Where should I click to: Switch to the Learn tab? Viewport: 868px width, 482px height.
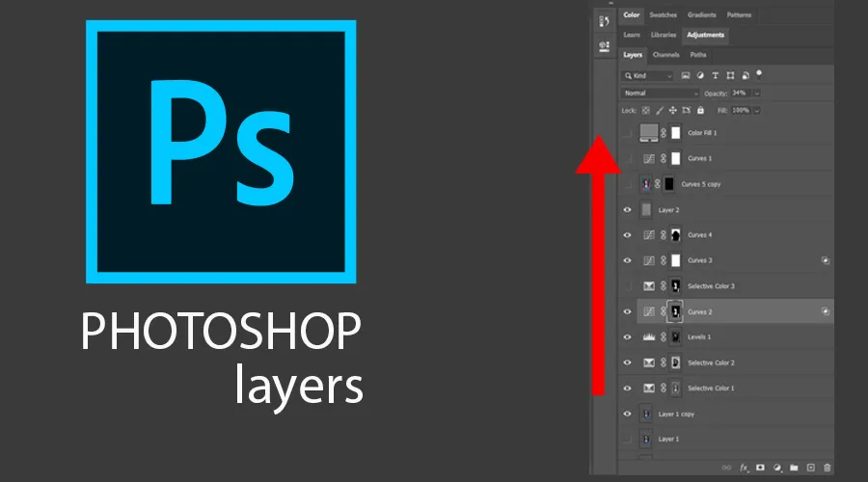point(631,35)
